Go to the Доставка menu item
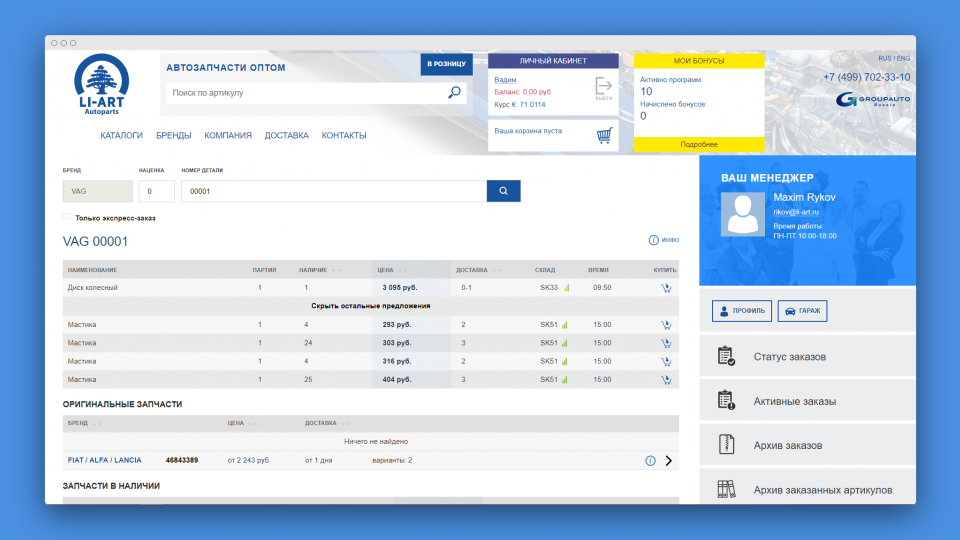The width and height of the screenshot is (960, 540). tap(286, 135)
